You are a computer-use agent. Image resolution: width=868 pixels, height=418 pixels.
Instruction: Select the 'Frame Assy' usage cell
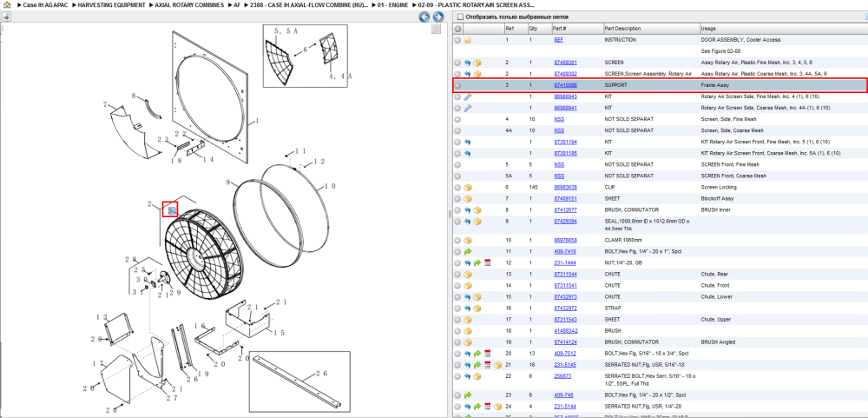pos(714,85)
